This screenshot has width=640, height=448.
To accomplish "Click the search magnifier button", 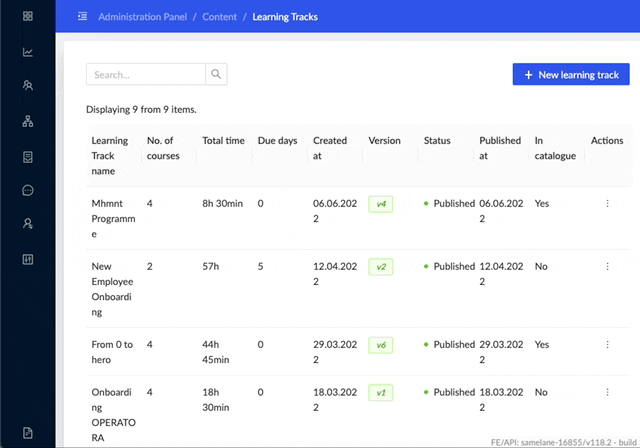I will click(216, 74).
